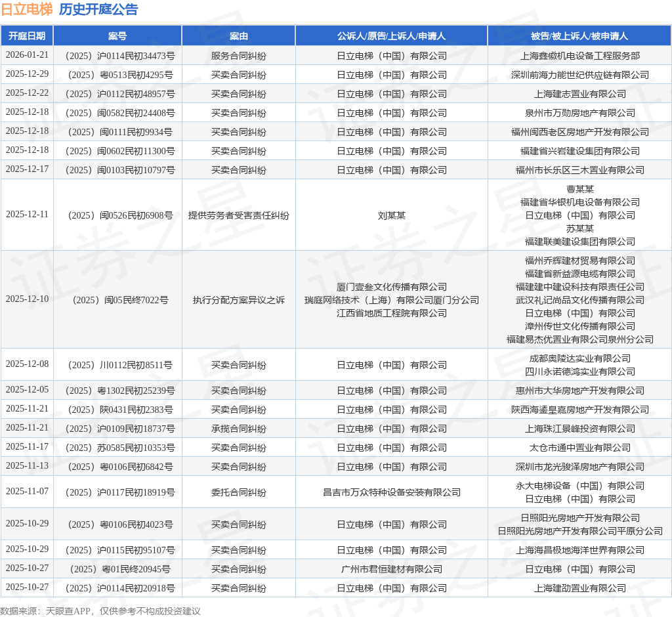This screenshot has height=617, width=672.
Task: Select the 日立电梯 title text
Action: [27, 9]
